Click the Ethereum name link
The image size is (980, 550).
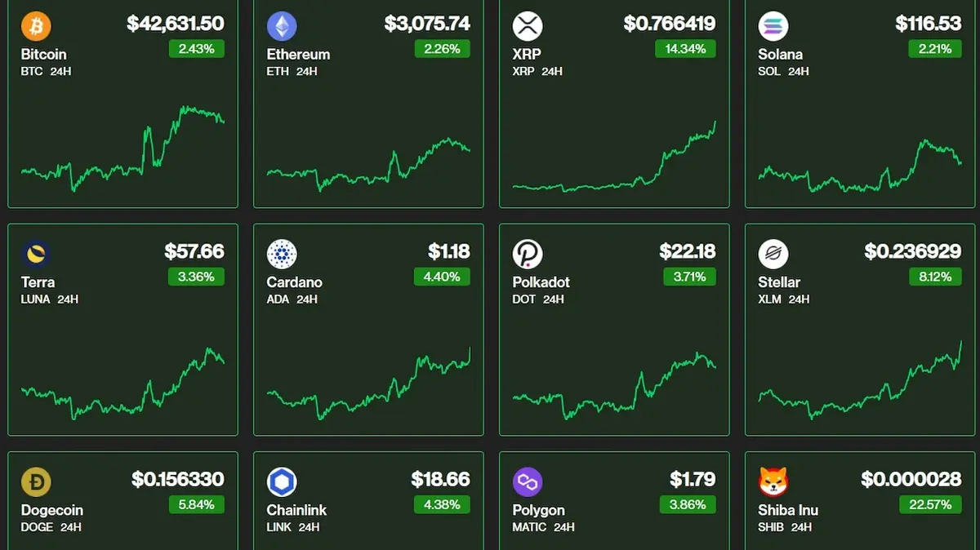pyautogui.click(x=298, y=55)
